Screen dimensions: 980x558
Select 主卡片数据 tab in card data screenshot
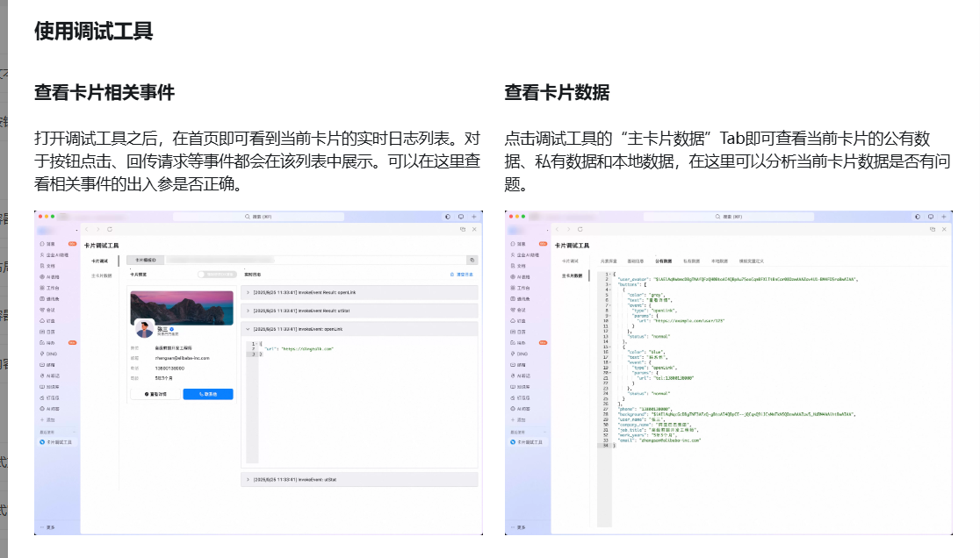pos(572,275)
